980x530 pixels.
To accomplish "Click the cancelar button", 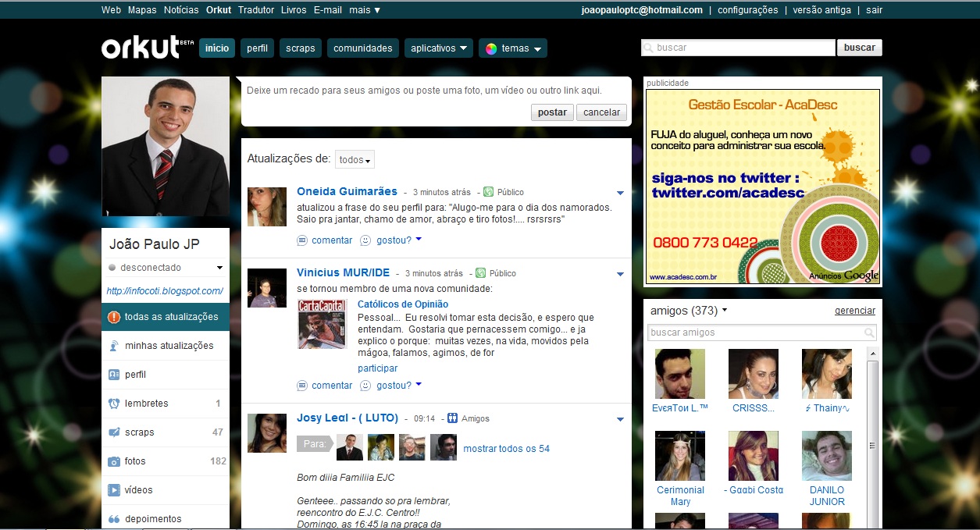I will [602, 112].
